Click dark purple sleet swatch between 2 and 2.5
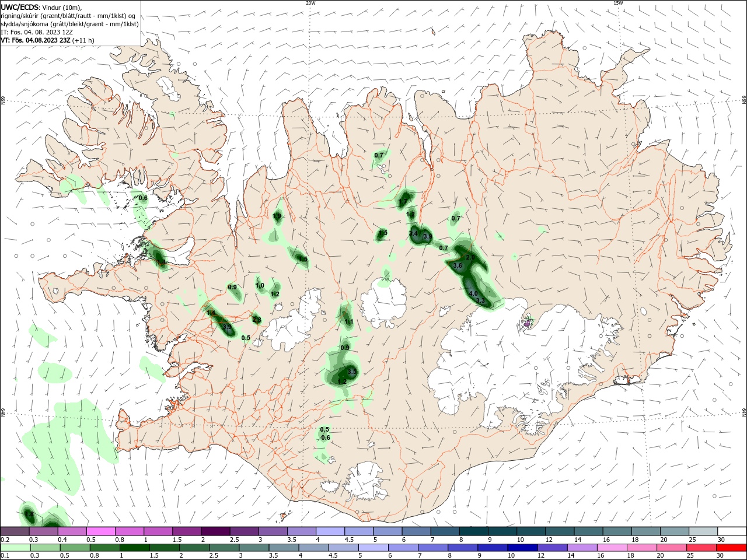 (215, 531)
